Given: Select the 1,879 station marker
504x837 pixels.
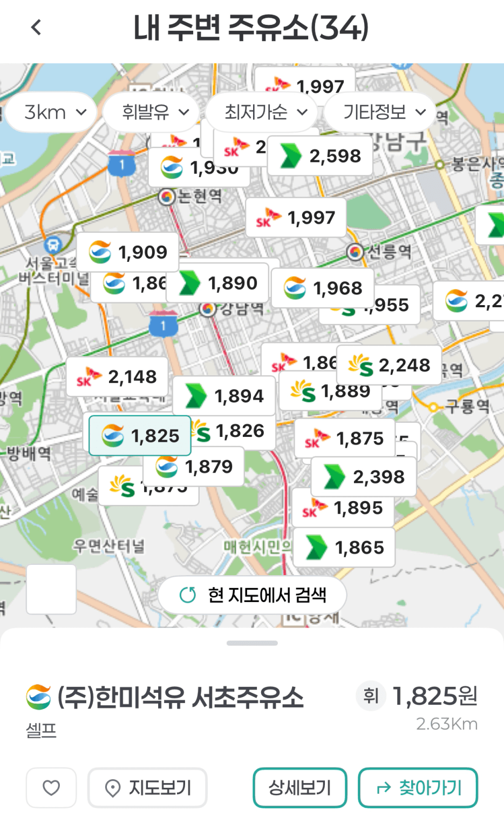Looking at the screenshot, I should [x=194, y=466].
